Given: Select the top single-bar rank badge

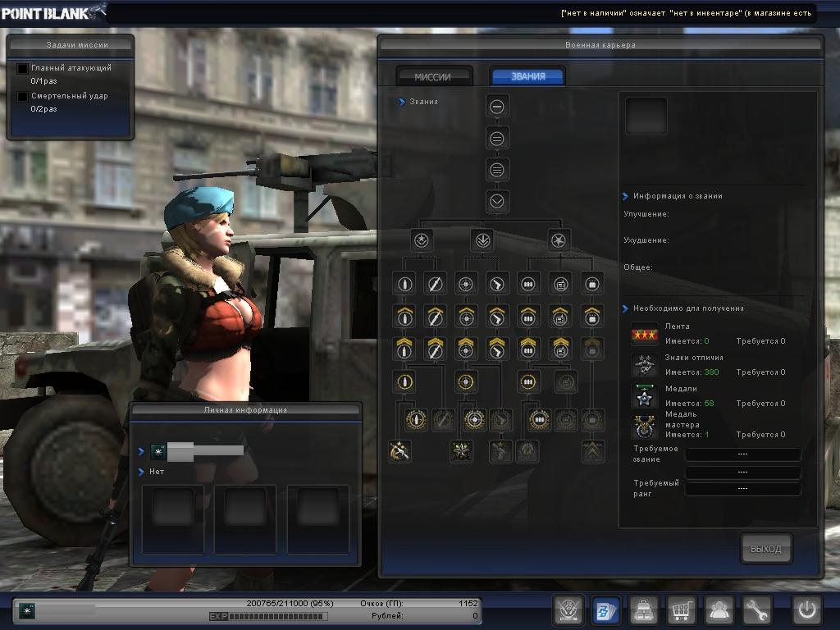Looking at the screenshot, I should point(497,107).
